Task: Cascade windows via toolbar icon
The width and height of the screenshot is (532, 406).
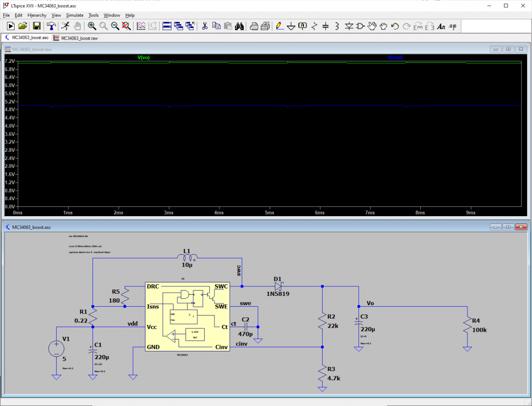Action: click(x=179, y=26)
